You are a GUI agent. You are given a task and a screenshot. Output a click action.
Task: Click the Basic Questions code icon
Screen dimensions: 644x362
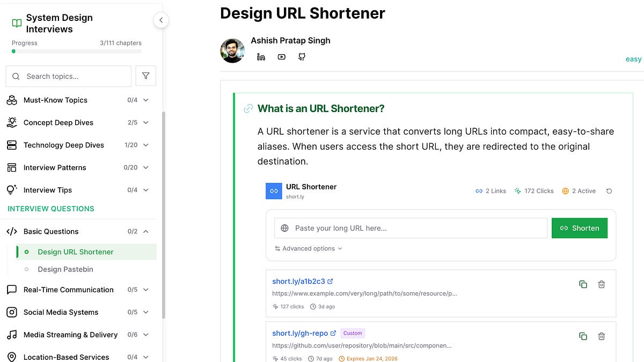[x=12, y=232]
